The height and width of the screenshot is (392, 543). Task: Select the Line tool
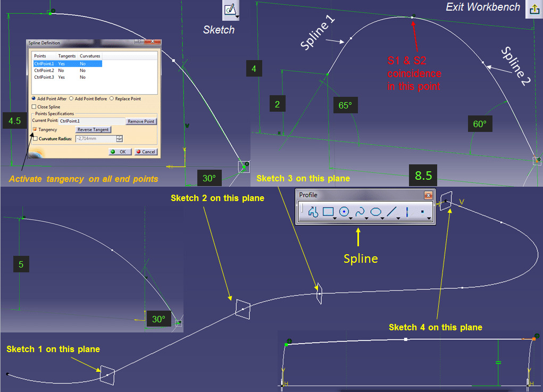click(391, 212)
